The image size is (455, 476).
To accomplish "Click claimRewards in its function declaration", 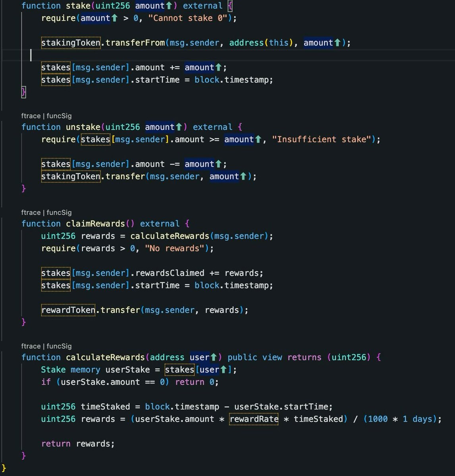I will 95,224.
